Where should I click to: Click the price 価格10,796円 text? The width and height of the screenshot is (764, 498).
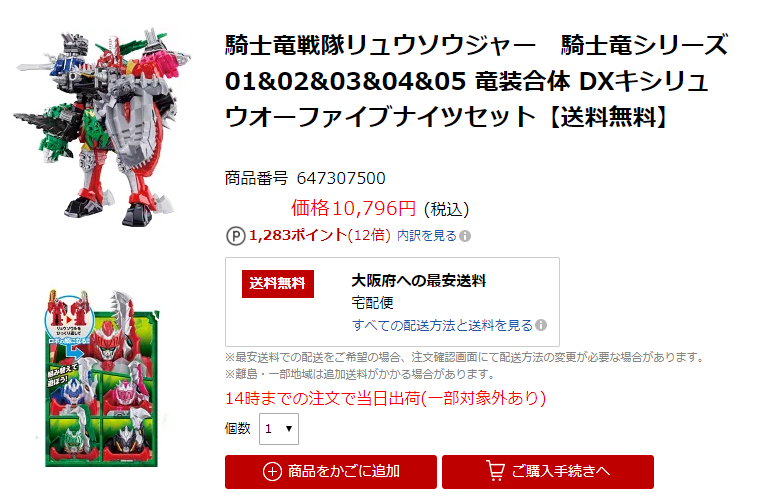354,209
